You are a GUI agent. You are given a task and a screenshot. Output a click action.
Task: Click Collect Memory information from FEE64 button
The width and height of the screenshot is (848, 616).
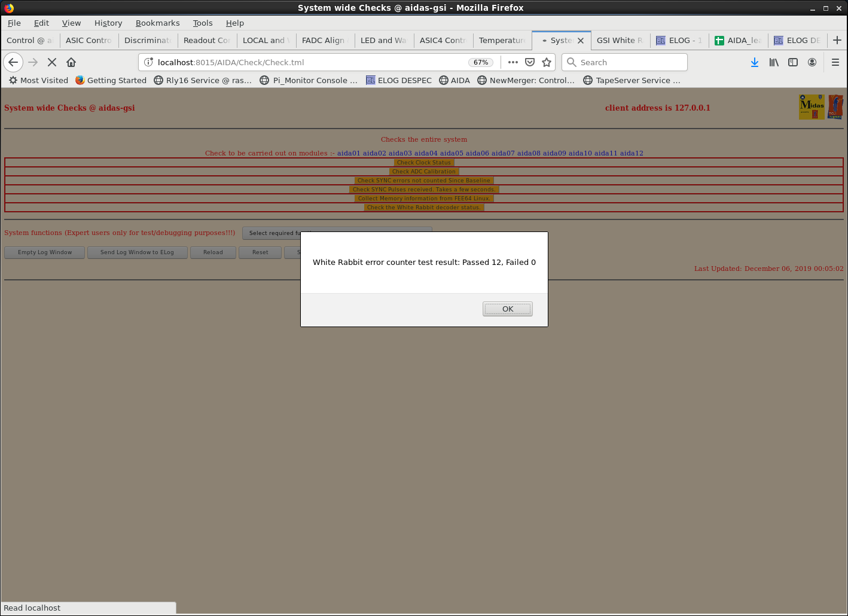424,199
